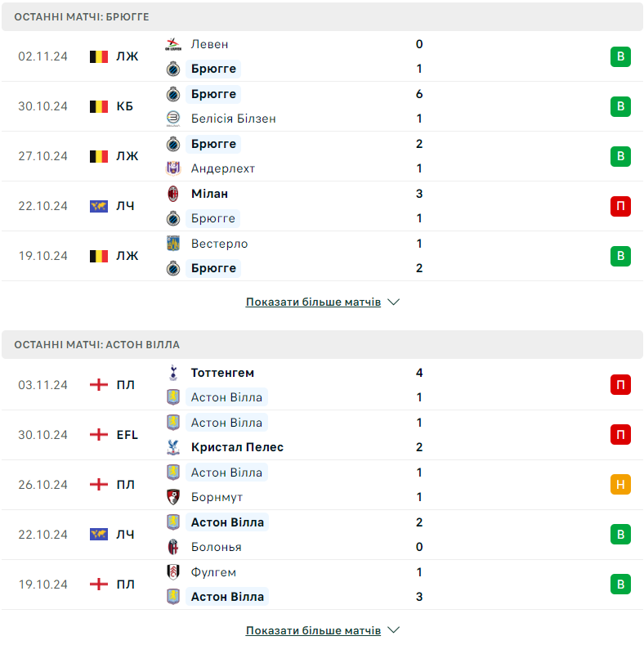Click the Anderlecht club crest

[173, 168]
